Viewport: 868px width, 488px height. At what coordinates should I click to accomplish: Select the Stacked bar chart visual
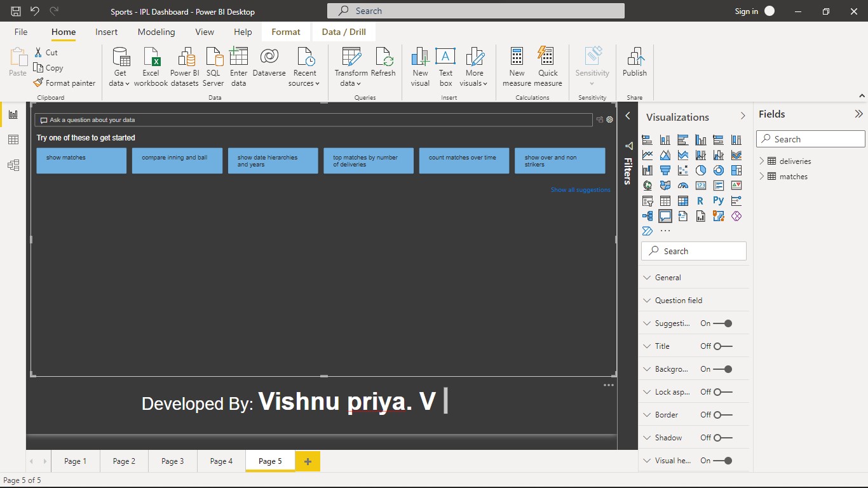coord(648,140)
